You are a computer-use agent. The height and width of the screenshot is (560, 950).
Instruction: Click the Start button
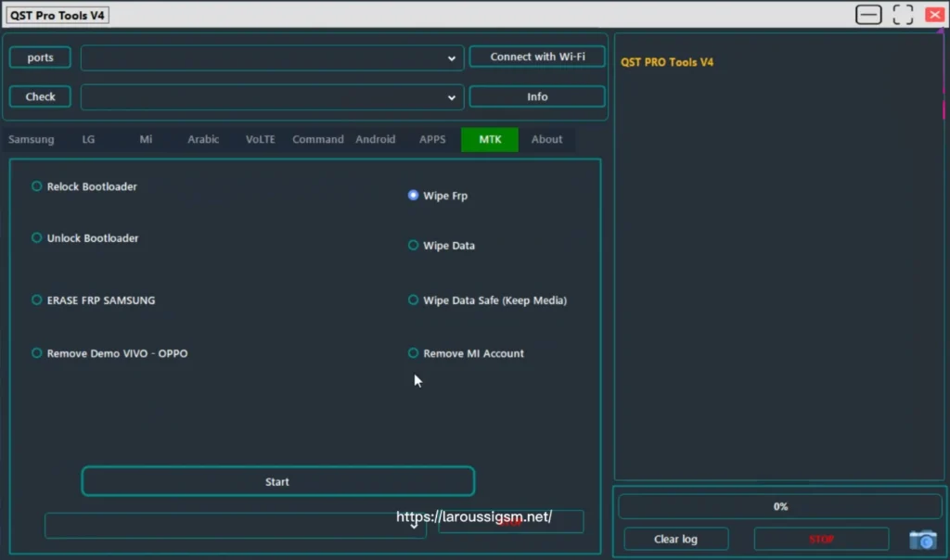pos(278,481)
